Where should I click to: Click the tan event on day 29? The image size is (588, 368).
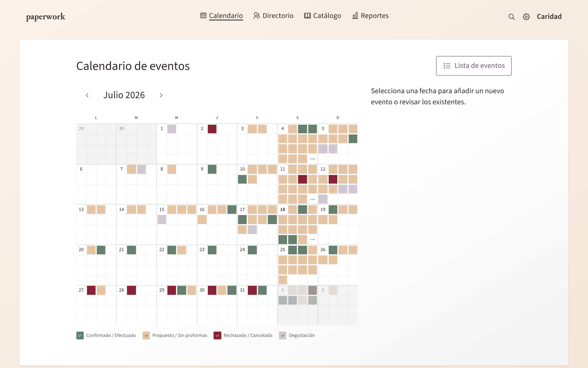click(192, 290)
